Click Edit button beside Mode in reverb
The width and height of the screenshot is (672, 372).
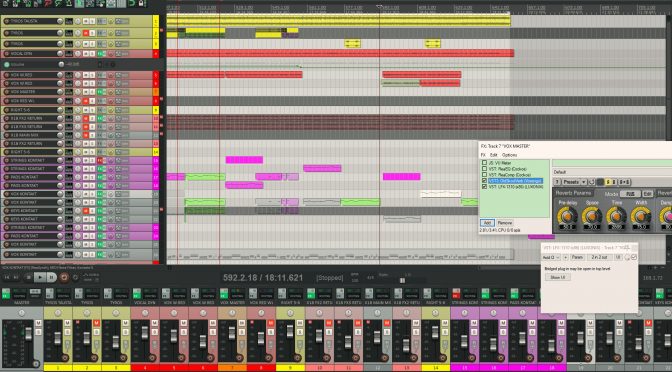click(x=648, y=194)
